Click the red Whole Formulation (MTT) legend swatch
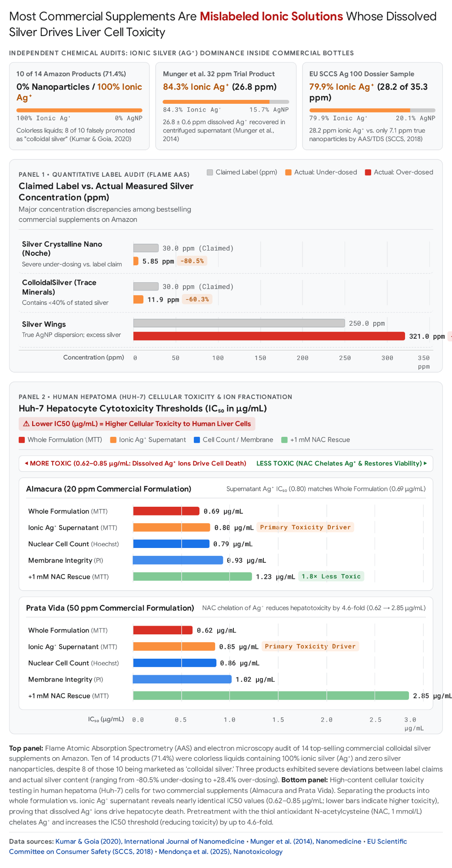Viewport: 452px width, 868px height. [22, 440]
